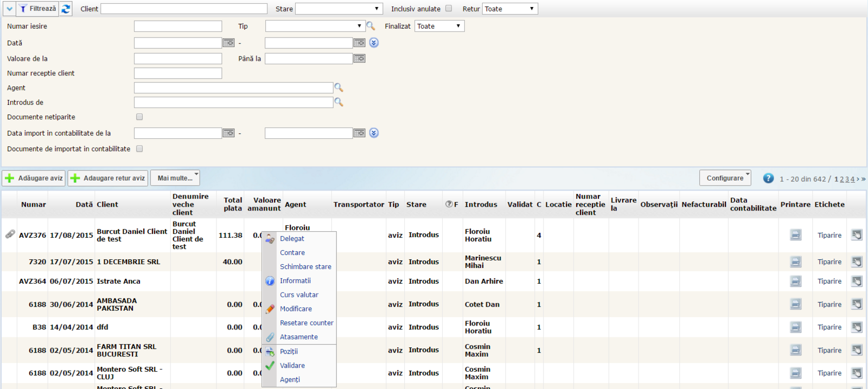
Task: Choose Validare in the context menu
Action: 292,366
